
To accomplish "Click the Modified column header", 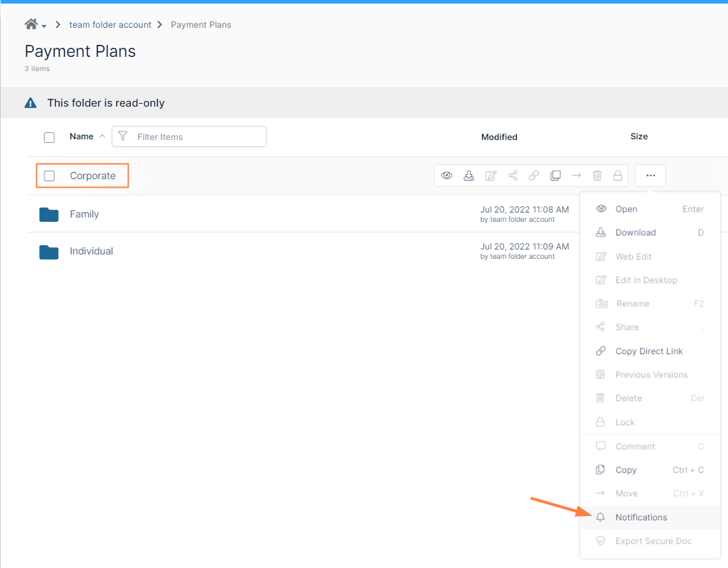I will tap(499, 137).
